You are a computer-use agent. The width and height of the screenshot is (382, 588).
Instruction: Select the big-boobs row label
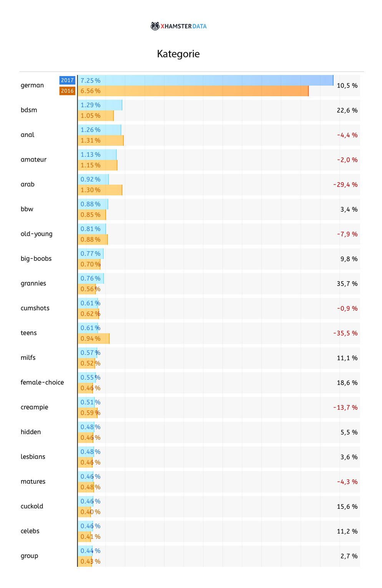pos(36,259)
